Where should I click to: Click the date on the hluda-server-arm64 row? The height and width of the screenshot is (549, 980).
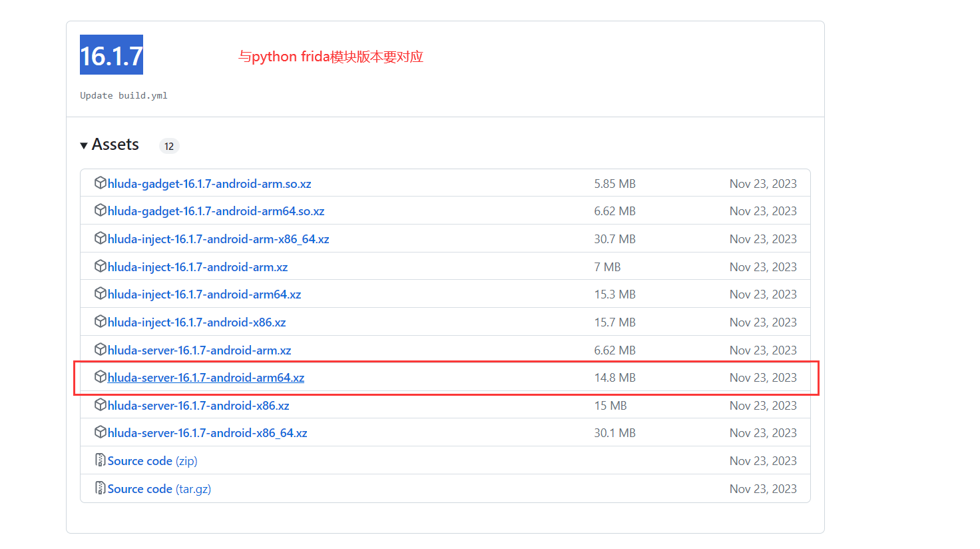(763, 378)
